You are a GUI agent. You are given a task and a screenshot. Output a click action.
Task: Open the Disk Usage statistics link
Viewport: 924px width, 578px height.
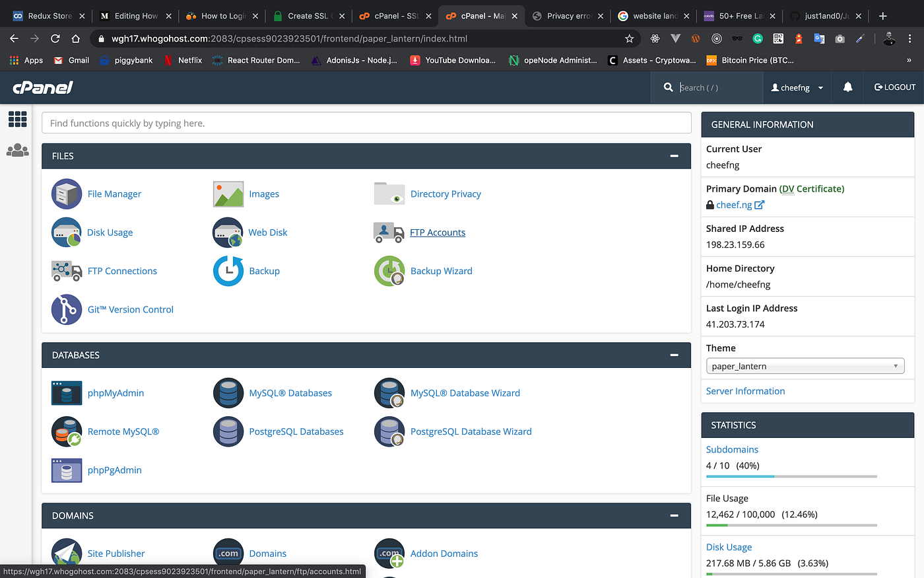(x=729, y=547)
